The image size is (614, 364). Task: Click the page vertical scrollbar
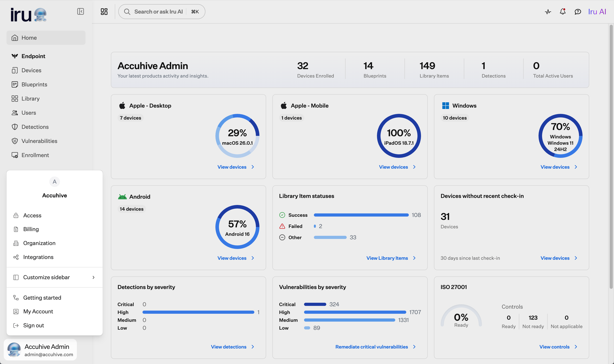click(x=611, y=157)
